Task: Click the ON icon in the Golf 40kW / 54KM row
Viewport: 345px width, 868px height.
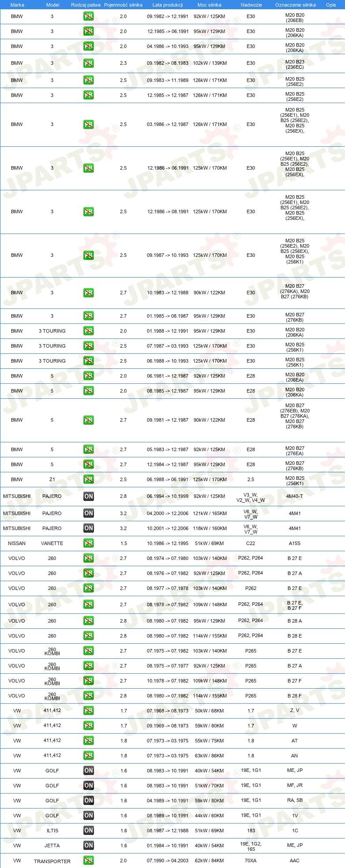Action: pyautogui.click(x=89, y=771)
